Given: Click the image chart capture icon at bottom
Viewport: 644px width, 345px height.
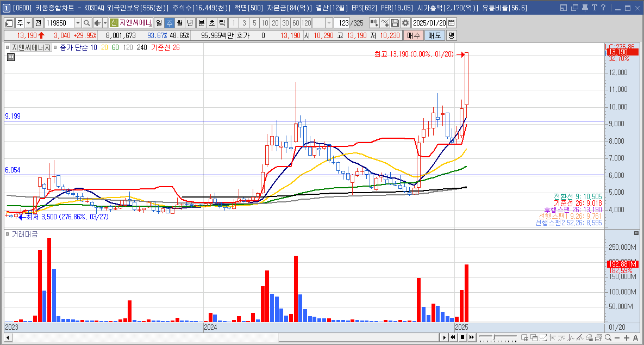Looking at the screenshot, I should pos(598,337).
